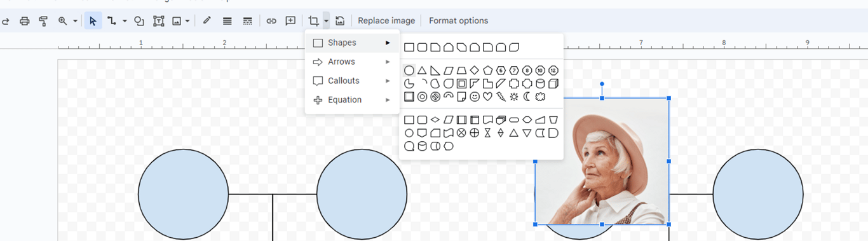868x241 pixels.
Task: Toggle the Mask image dropdown arrow
Action: 326,21
